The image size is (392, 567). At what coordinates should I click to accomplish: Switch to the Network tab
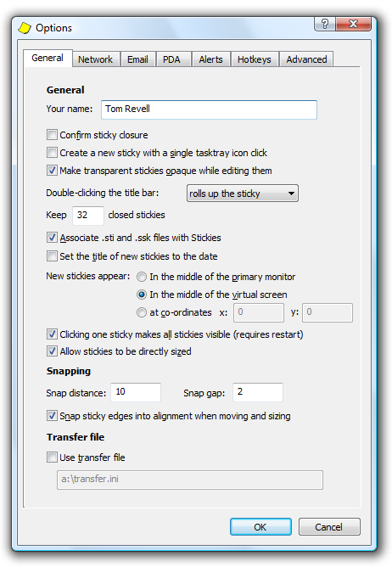(96, 59)
